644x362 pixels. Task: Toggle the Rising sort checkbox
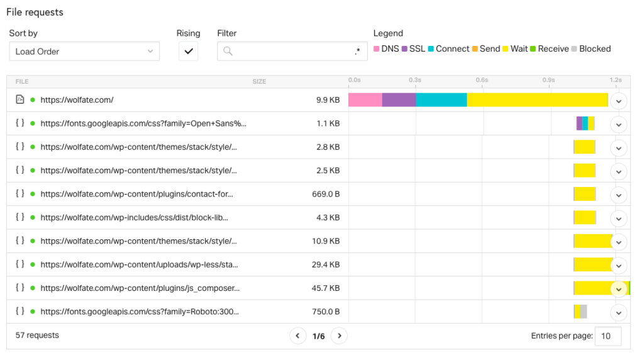(x=189, y=51)
